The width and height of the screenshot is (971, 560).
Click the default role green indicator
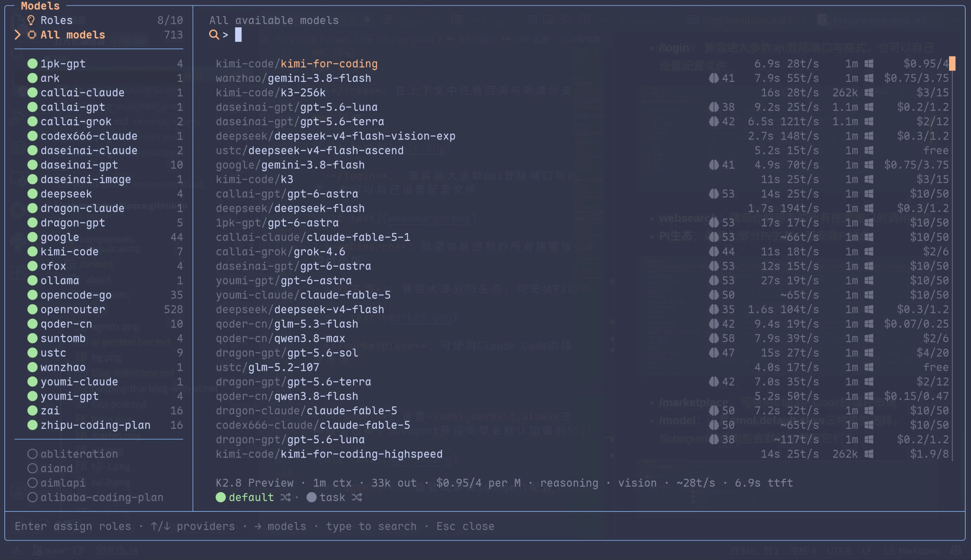point(221,497)
